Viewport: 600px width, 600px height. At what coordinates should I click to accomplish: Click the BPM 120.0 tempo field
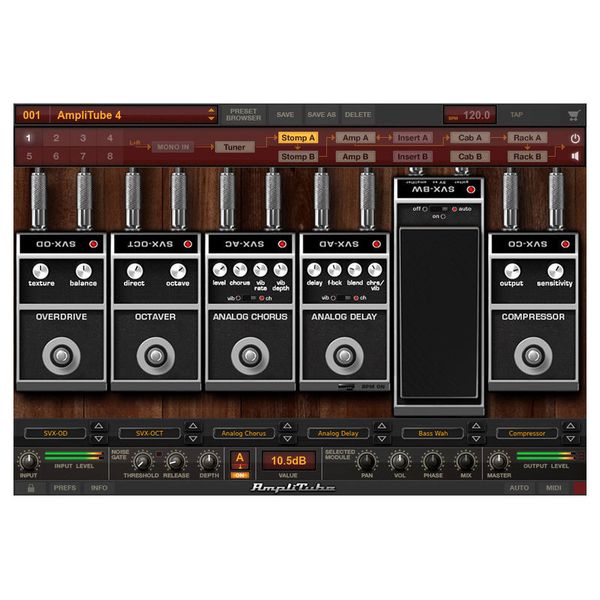470,115
